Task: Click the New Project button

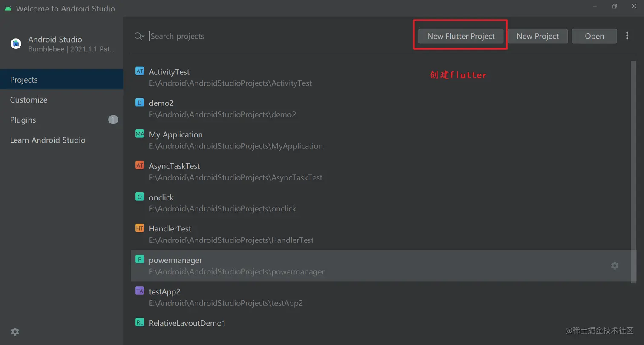Action: click(537, 36)
